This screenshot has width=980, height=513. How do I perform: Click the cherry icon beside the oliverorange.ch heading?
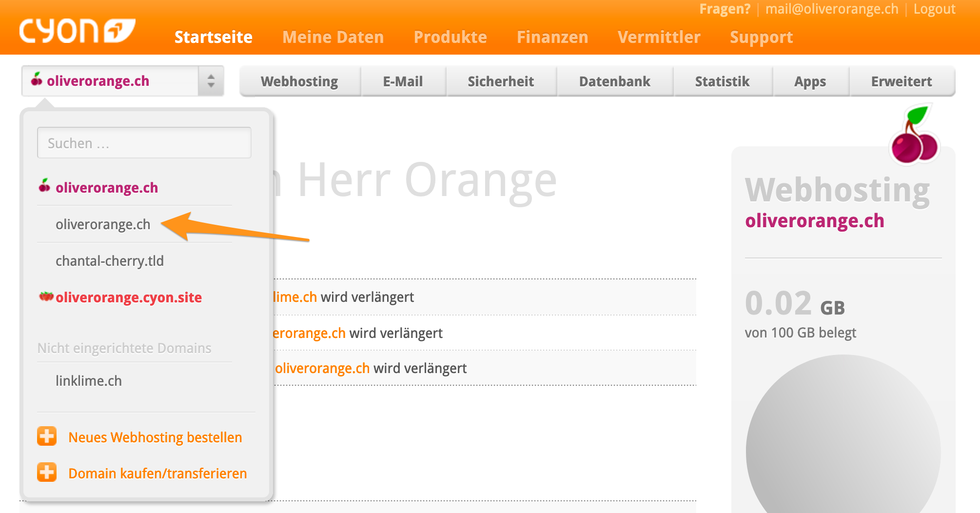[x=44, y=186]
